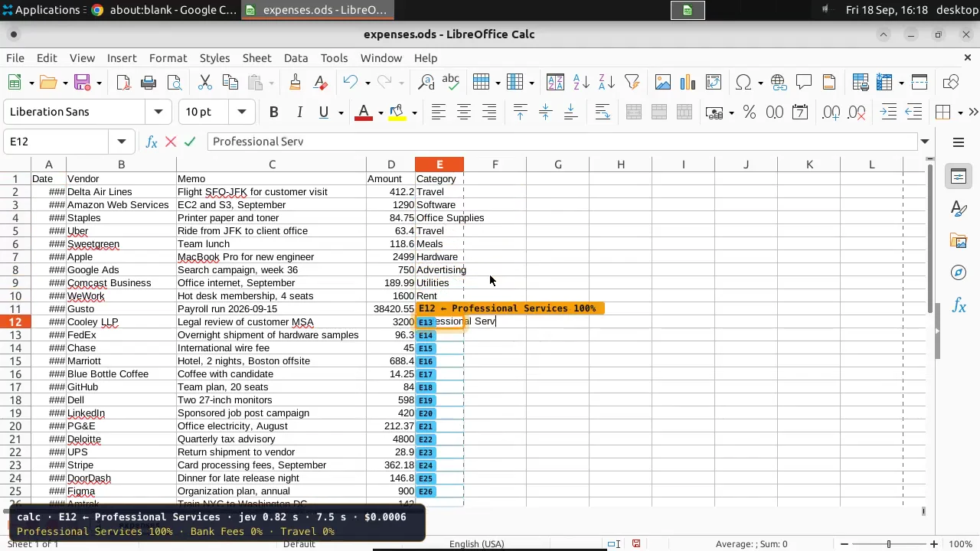Viewport: 980px width, 551px height.
Task: Apply yellow Background Color swatch
Action: pyautogui.click(x=397, y=112)
